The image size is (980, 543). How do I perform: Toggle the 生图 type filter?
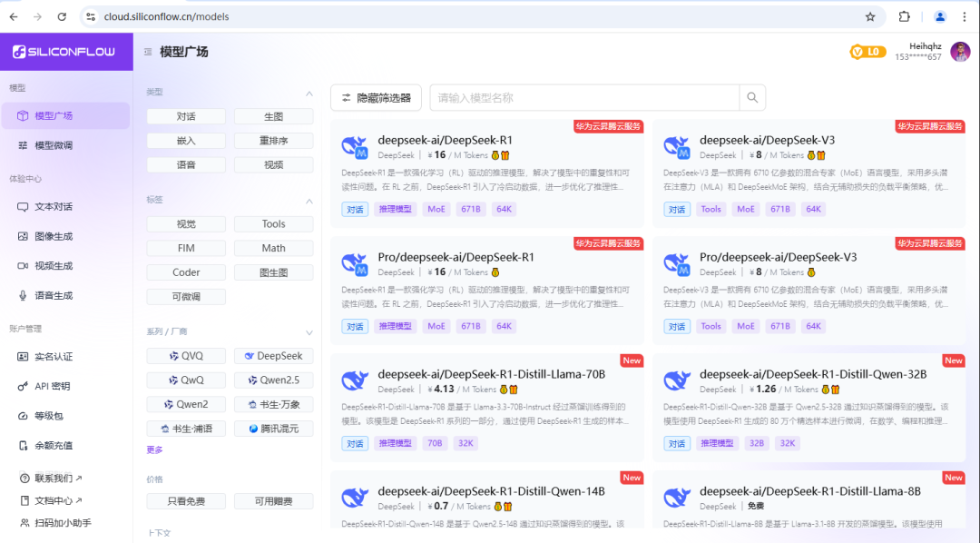click(x=274, y=116)
